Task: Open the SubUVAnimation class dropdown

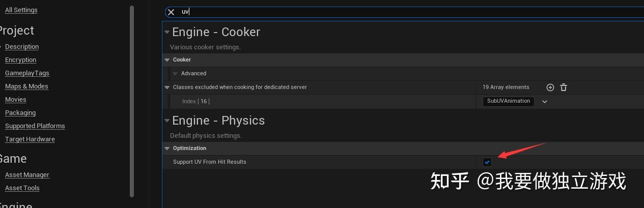Action: [508, 101]
